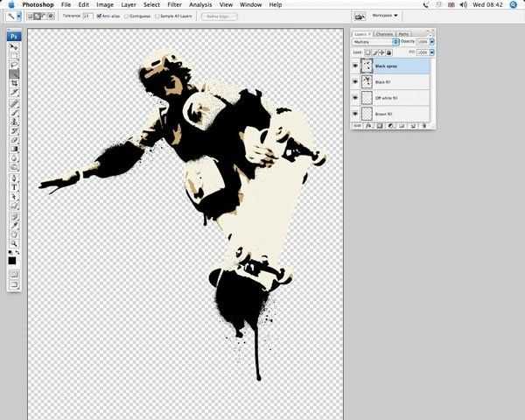525x420 pixels.
Task: Click the Refine Edge button
Action: [218, 16]
